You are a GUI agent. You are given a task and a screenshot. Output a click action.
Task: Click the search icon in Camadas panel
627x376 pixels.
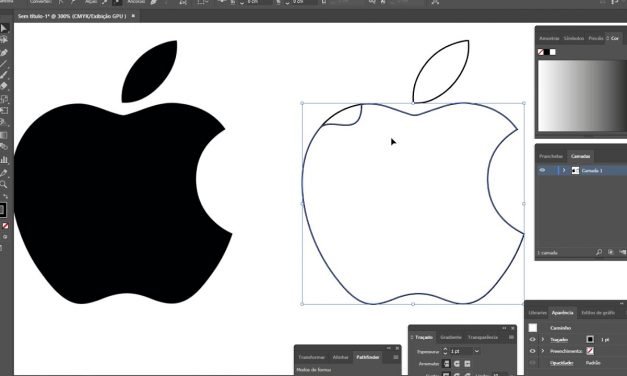tap(599, 252)
